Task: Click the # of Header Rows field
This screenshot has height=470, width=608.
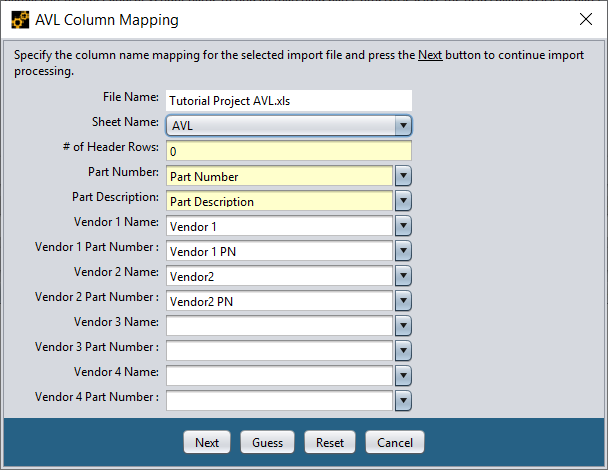Action: click(x=289, y=151)
